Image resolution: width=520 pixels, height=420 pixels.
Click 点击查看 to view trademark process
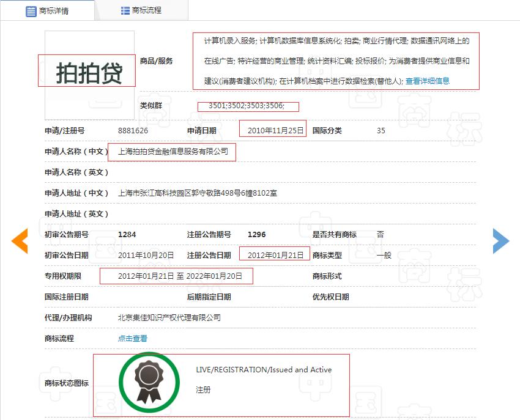(x=132, y=338)
